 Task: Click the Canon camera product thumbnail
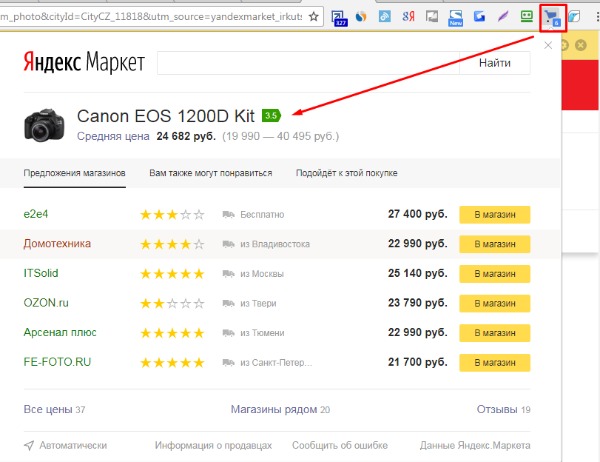pyautogui.click(x=44, y=125)
